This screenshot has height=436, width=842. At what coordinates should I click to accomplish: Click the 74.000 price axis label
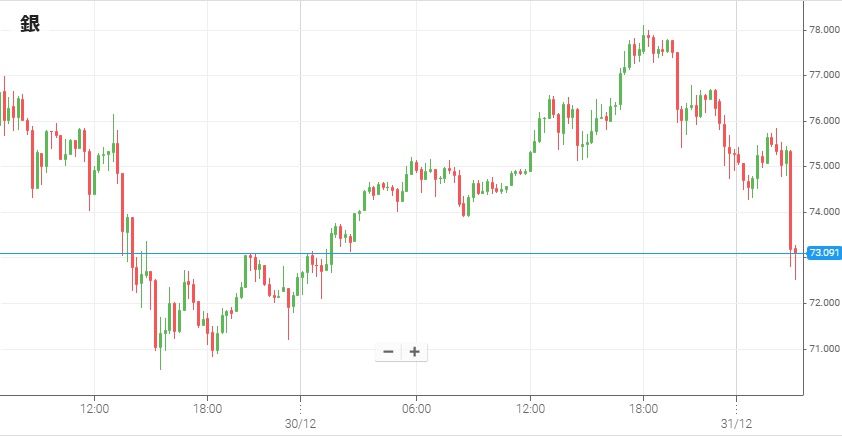point(823,212)
